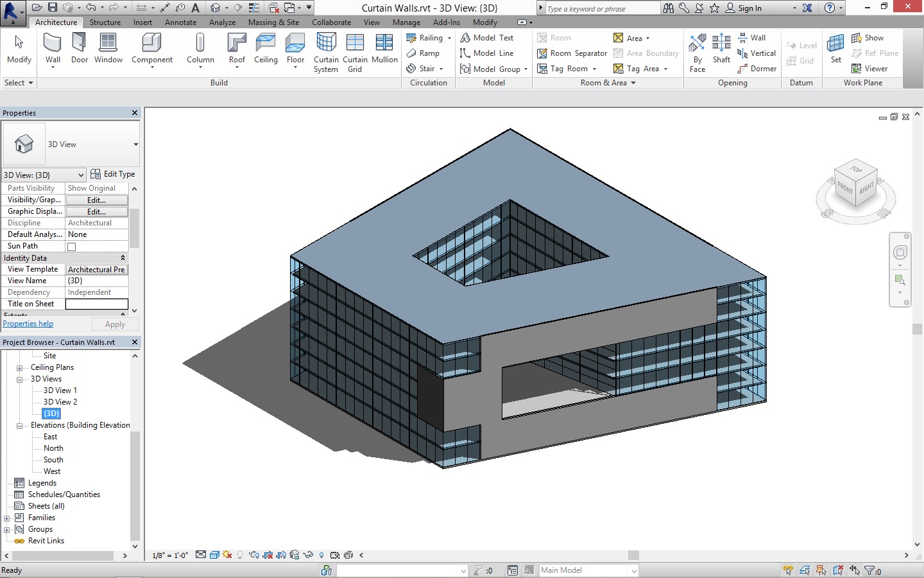The width and height of the screenshot is (924, 578).
Task: Select the Curtain Grid tool
Action: point(355,44)
